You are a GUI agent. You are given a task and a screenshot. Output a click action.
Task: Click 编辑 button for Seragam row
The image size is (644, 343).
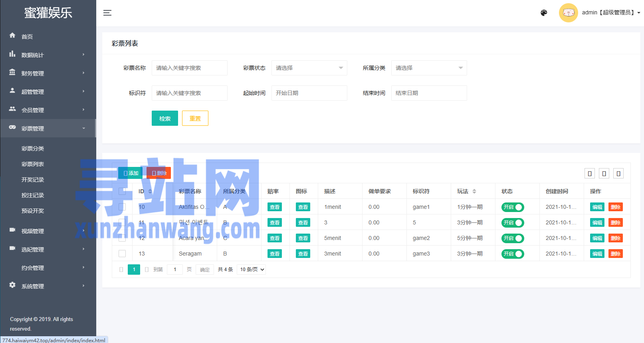pyautogui.click(x=597, y=254)
